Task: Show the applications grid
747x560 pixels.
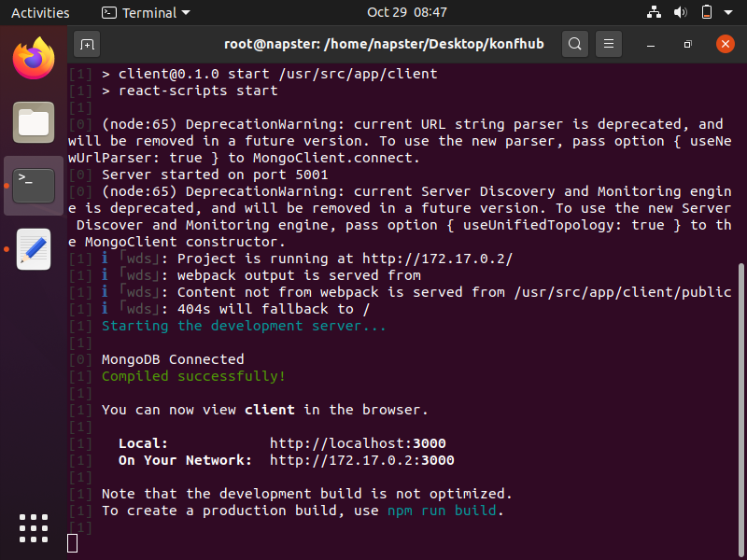Action: point(34,528)
